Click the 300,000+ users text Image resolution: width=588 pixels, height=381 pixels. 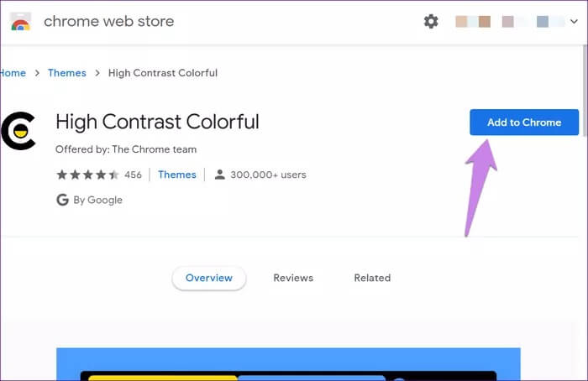pyautogui.click(x=268, y=175)
